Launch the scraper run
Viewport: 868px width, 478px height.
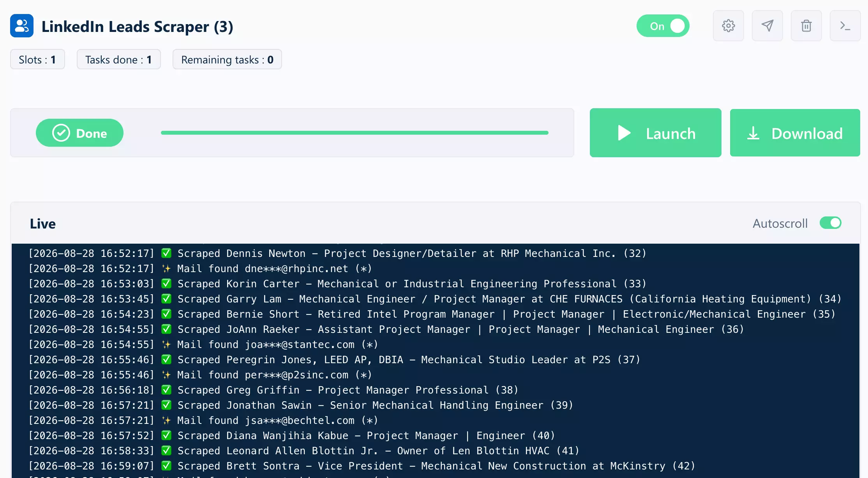(x=655, y=133)
